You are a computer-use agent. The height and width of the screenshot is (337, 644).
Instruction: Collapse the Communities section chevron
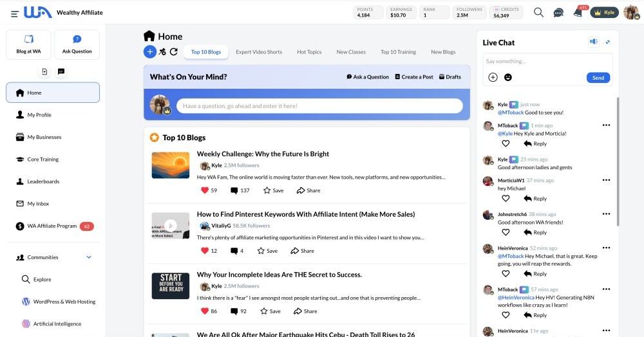(89, 257)
